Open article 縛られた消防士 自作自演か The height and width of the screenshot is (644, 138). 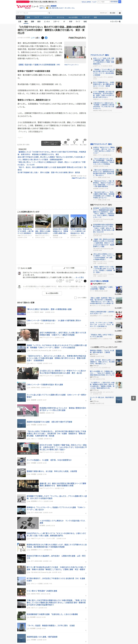pos(49,309)
